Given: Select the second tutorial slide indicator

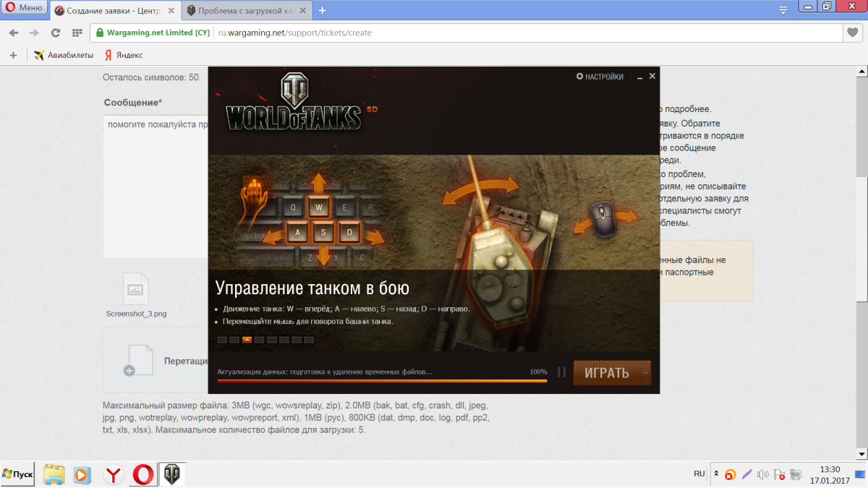Looking at the screenshot, I should (234, 339).
